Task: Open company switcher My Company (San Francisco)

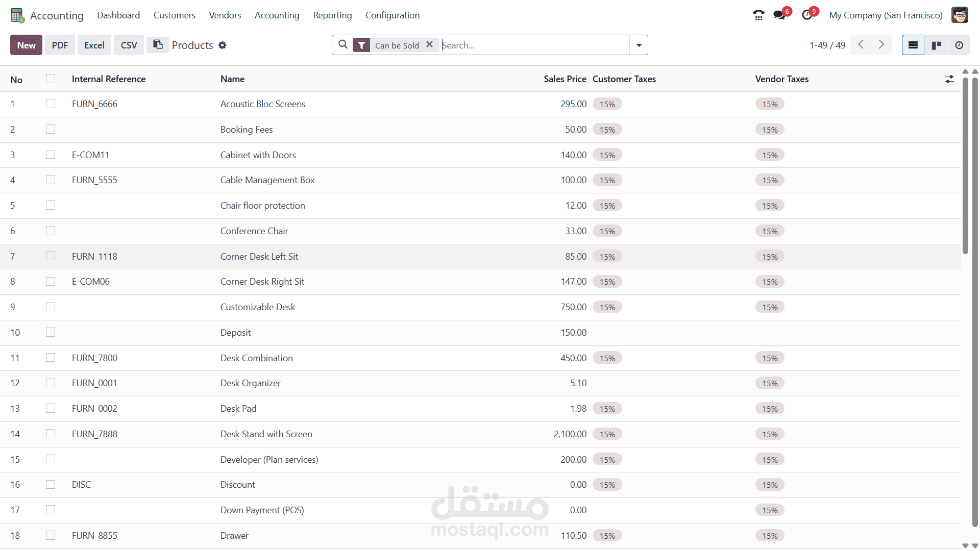Action: tap(886, 15)
